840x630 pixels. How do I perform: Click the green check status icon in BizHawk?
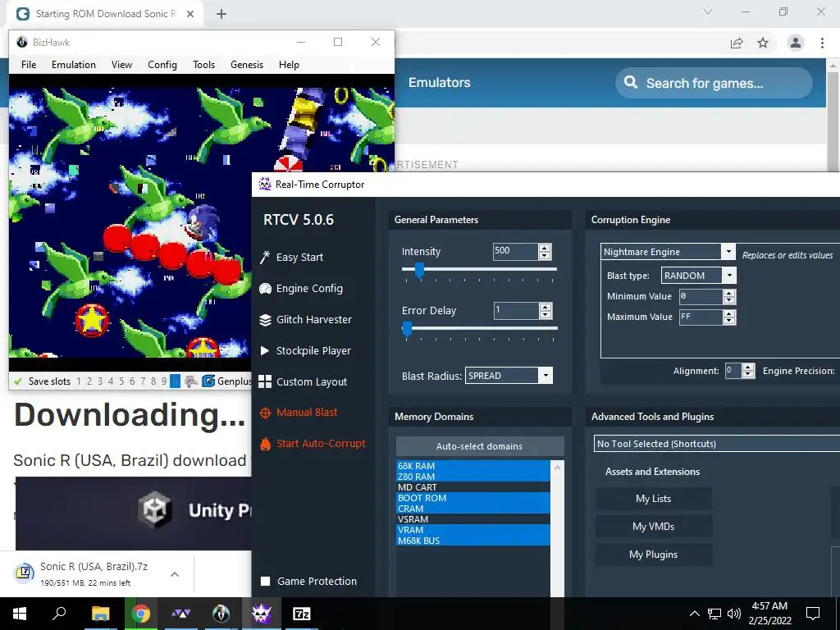18,381
